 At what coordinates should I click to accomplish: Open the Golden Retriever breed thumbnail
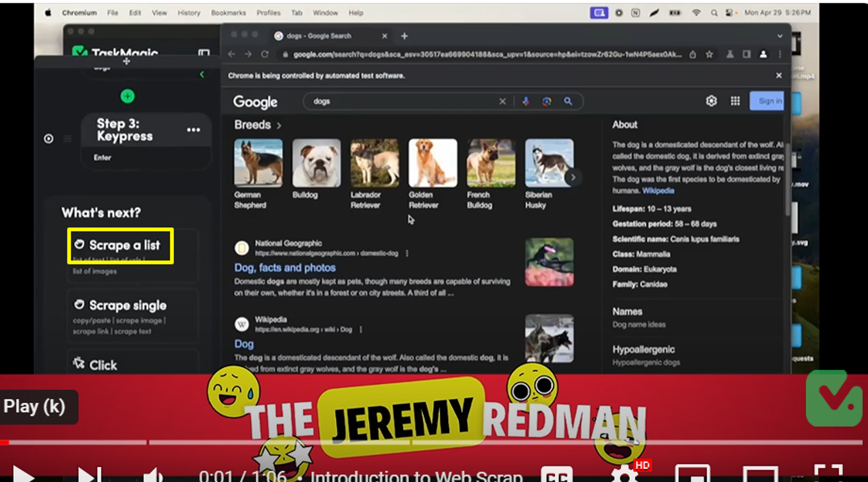point(433,163)
